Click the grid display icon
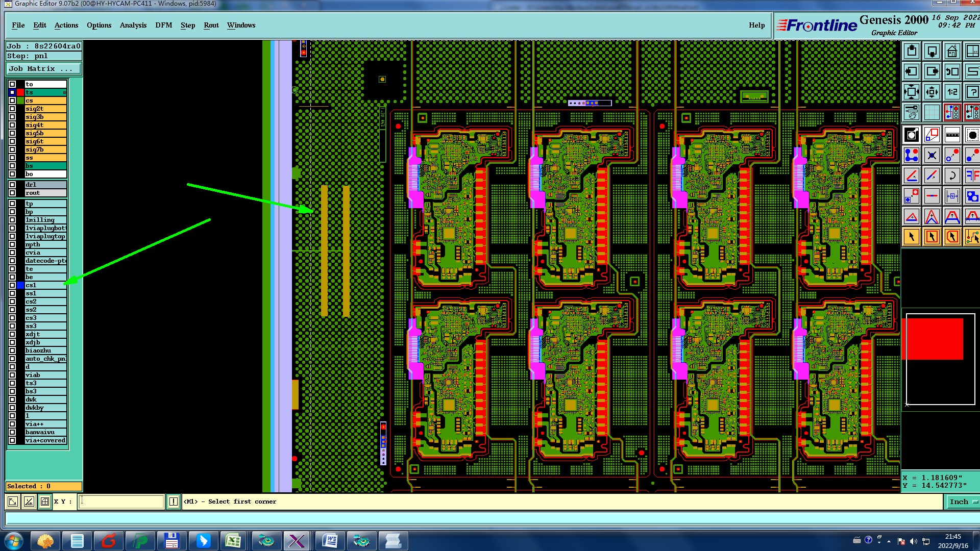The image size is (980, 551). [x=932, y=112]
